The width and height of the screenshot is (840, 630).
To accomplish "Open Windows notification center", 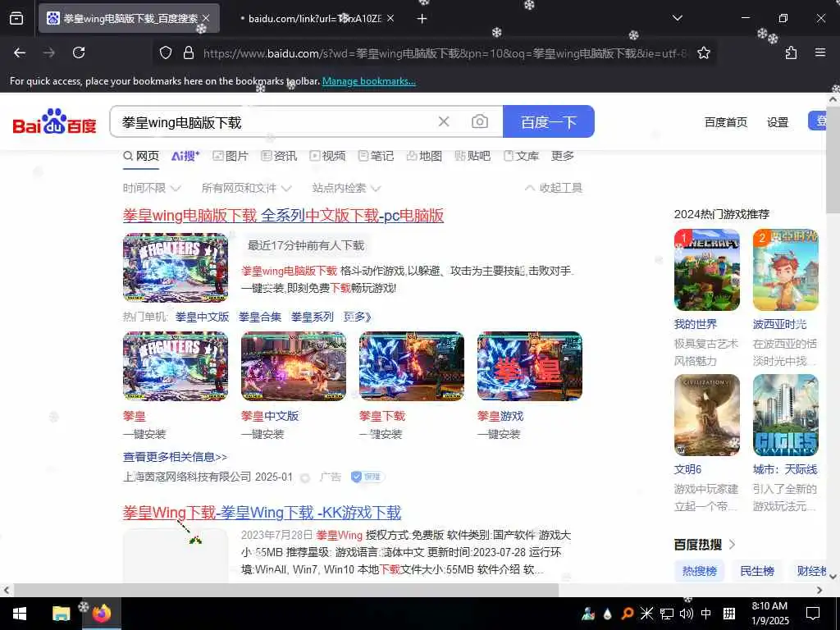I will click(x=813, y=614).
